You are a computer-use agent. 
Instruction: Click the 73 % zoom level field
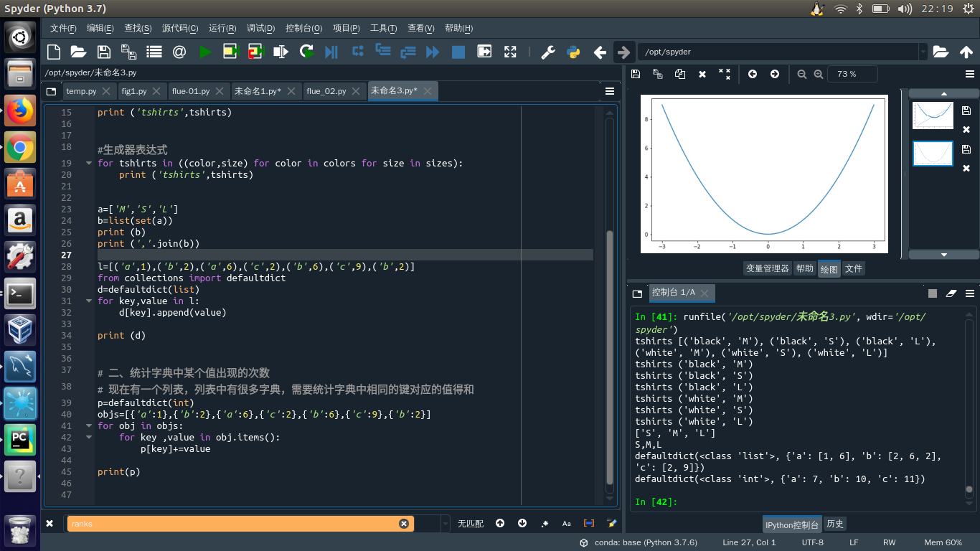pyautogui.click(x=852, y=74)
